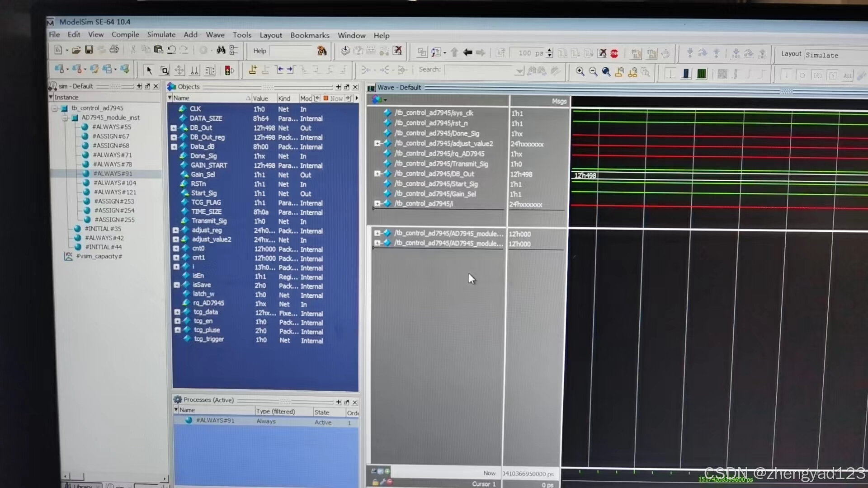Undo the last action via the undo arrow

point(171,50)
